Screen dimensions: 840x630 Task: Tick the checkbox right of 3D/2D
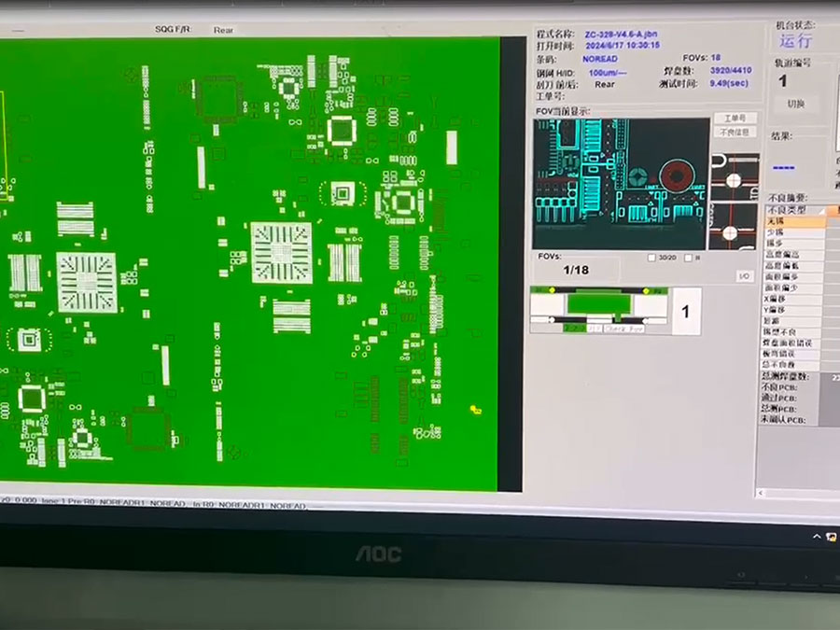click(688, 258)
